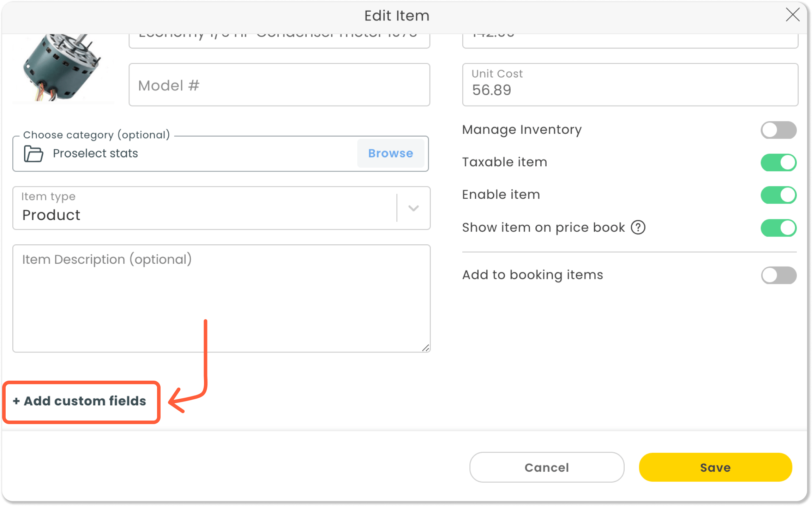The width and height of the screenshot is (812, 506).
Task: Turn off Enable item
Action: pyautogui.click(x=778, y=195)
